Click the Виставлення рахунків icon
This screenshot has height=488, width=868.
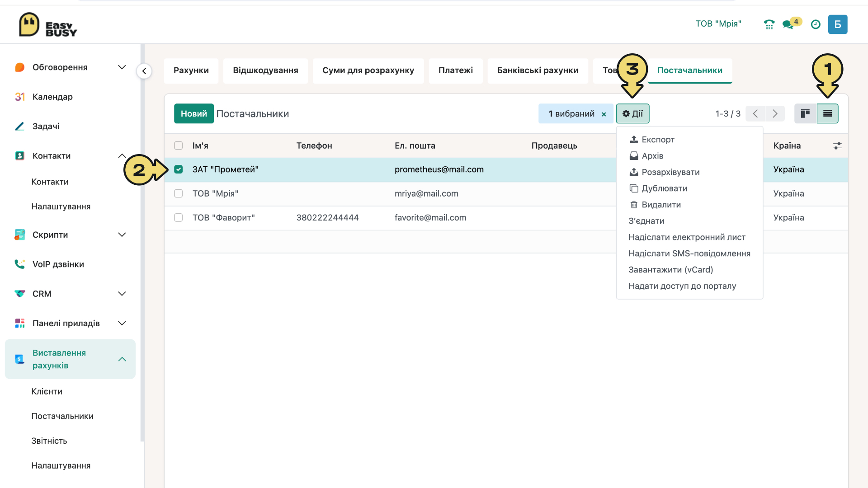tap(20, 359)
